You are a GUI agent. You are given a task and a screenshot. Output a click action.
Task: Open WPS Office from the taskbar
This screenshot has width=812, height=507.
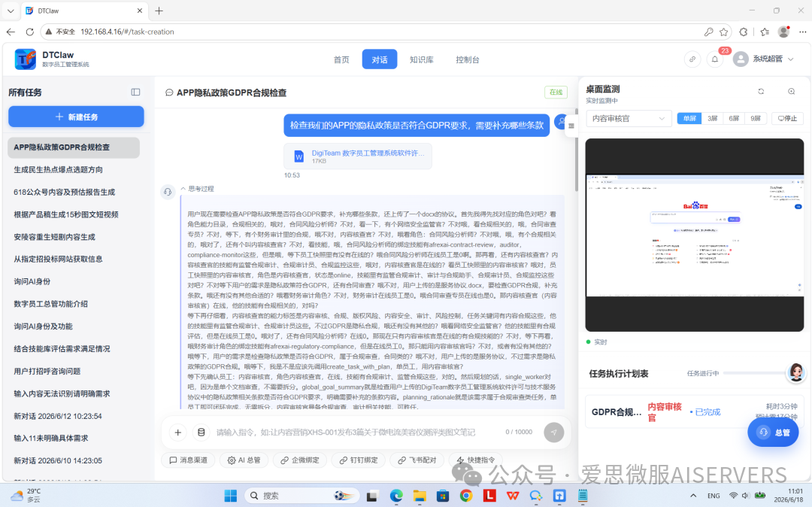point(513,496)
